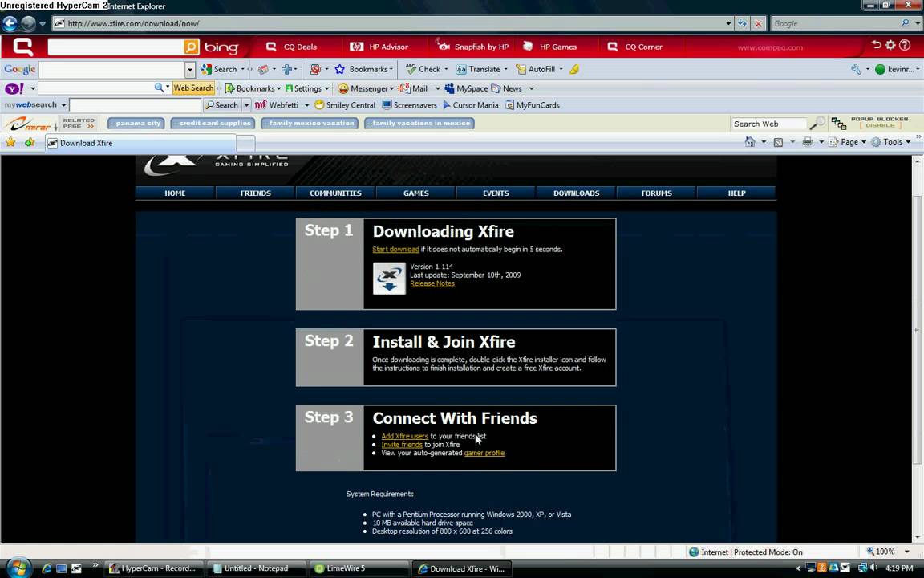
Task: Click the Internet Explorer quick launch icon
Action: 47,568
